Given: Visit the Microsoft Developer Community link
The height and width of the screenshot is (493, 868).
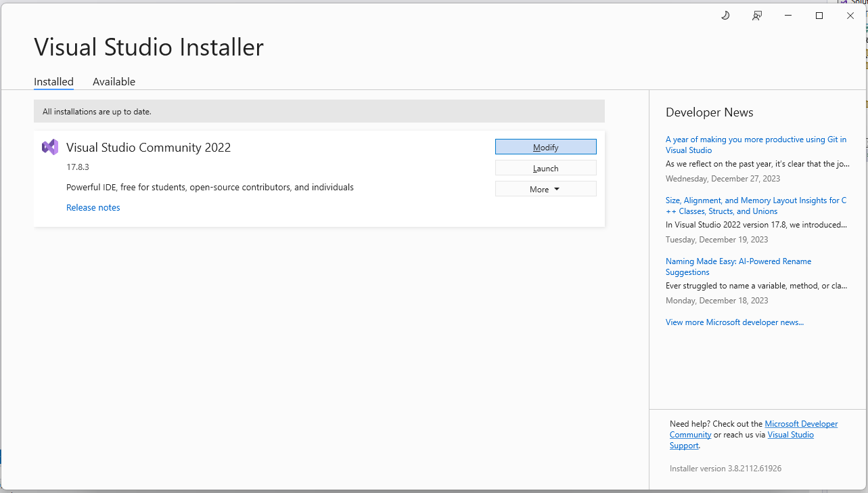Looking at the screenshot, I should tap(801, 423).
